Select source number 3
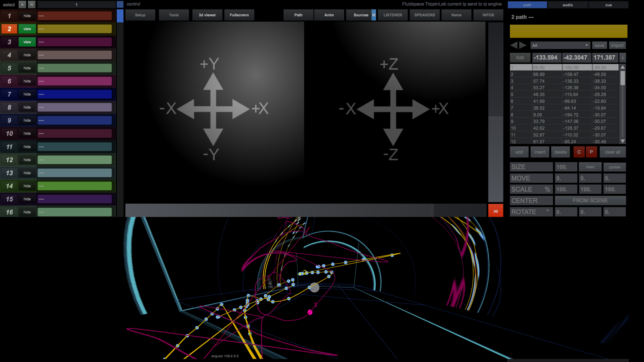The image size is (644, 362). tap(9, 42)
